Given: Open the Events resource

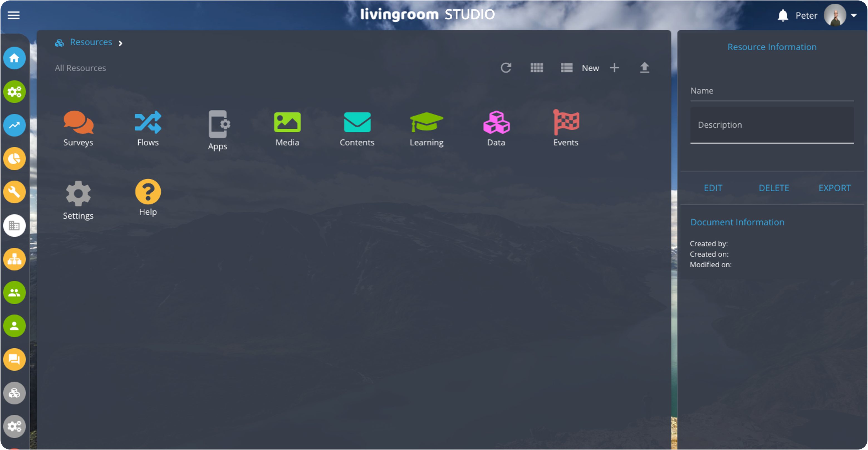Looking at the screenshot, I should 566,128.
